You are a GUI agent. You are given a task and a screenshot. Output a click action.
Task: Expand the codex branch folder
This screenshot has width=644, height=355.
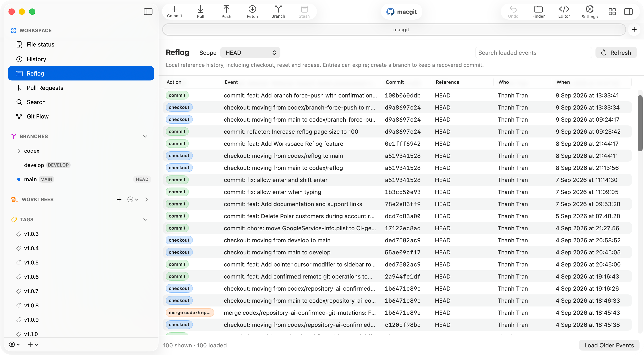[x=19, y=151]
